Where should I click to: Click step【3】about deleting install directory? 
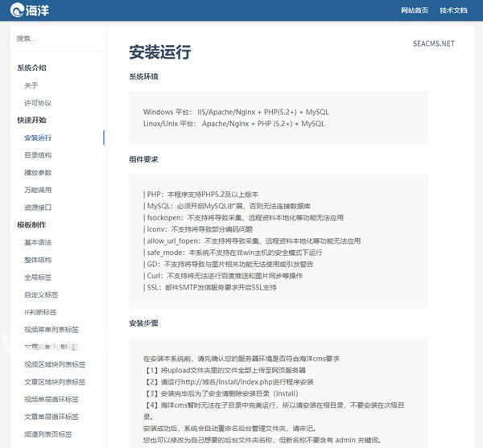pyautogui.click(x=221, y=394)
